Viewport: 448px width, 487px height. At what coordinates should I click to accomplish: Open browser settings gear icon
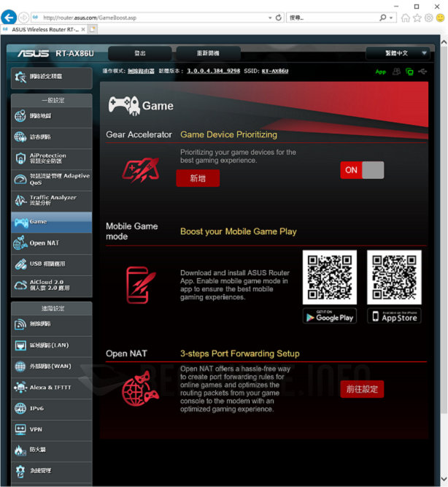coord(429,18)
